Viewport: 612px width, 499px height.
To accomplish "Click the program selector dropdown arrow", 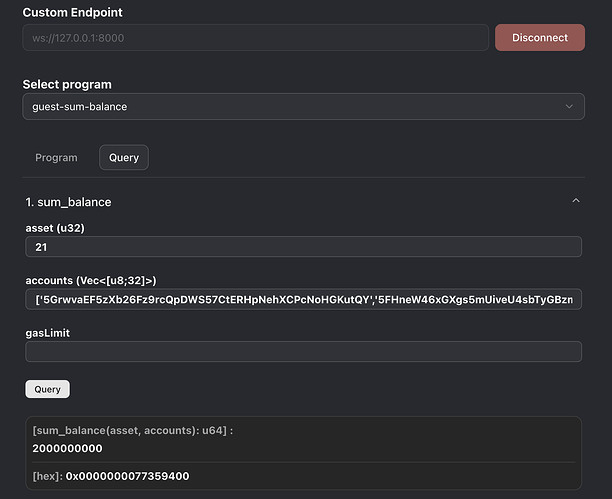I will pos(570,106).
